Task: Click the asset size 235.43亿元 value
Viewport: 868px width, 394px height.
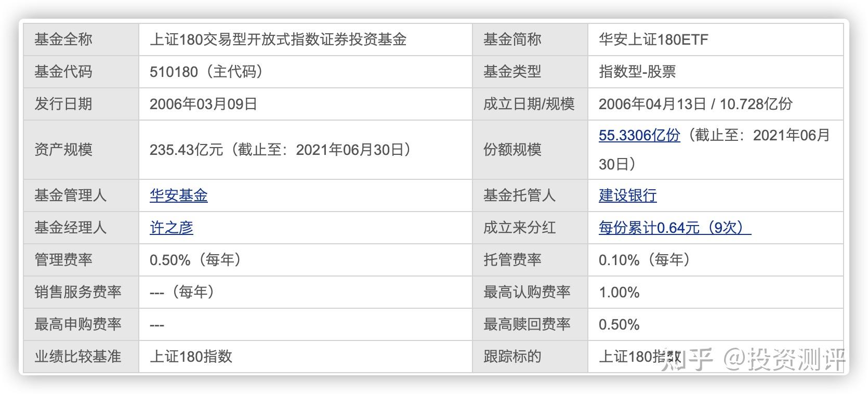Action: point(186,150)
